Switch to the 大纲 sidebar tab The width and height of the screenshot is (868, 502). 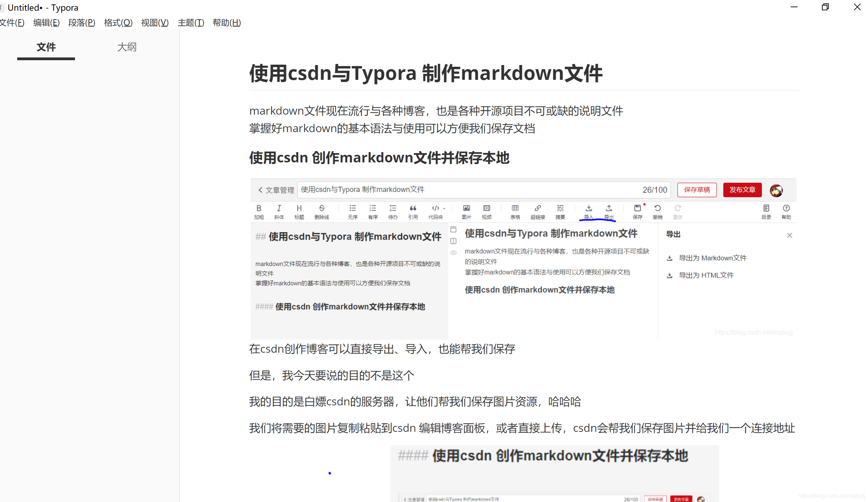point(127,47)
